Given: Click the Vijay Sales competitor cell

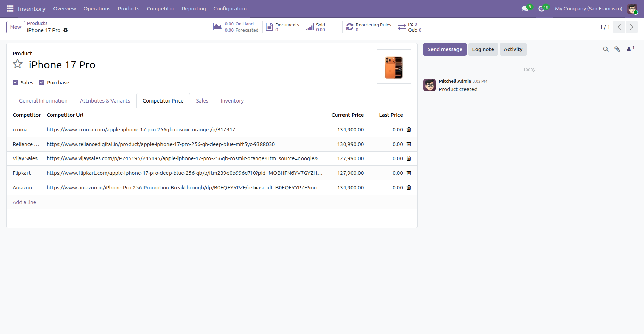Looking at the screenshot, I should pyautogui.click(x=25, y=158).
